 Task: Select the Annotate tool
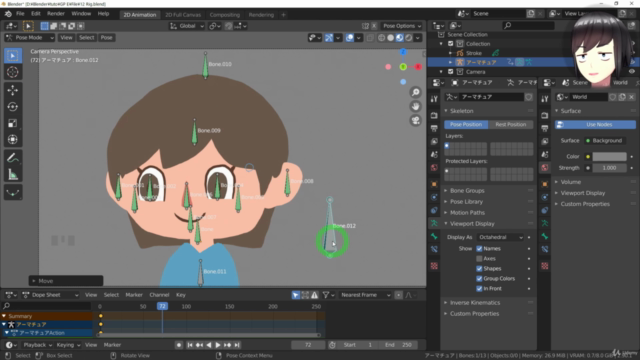point(13,158)
